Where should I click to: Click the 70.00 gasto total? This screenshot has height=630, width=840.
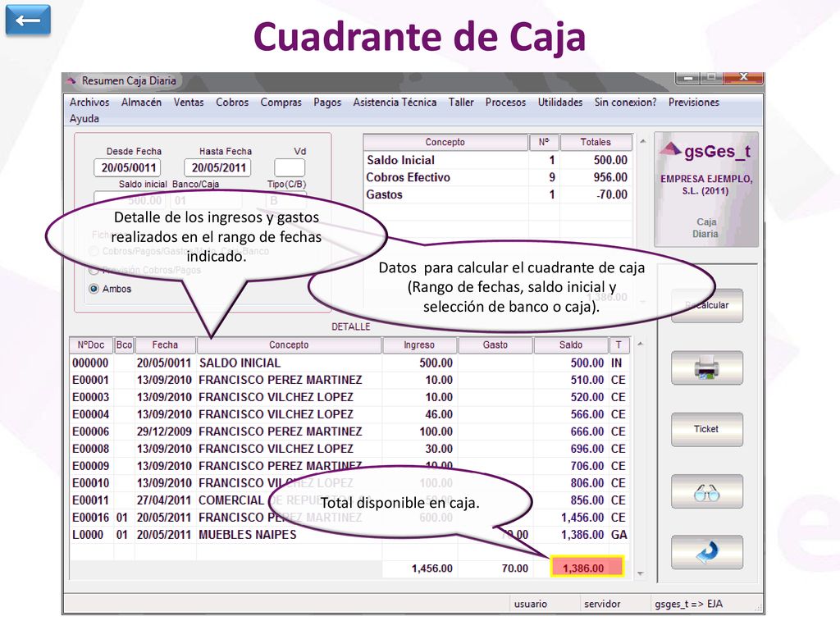(515, 568)
